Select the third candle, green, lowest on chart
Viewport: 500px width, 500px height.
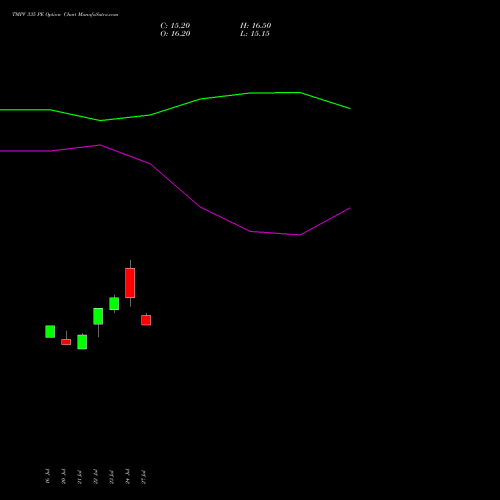(82, 342)
